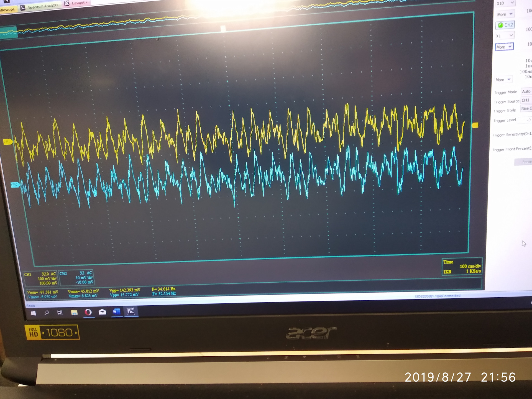Click the Time 100 ms/div info box
Screen dimensions: 532x399
[462, 267]
